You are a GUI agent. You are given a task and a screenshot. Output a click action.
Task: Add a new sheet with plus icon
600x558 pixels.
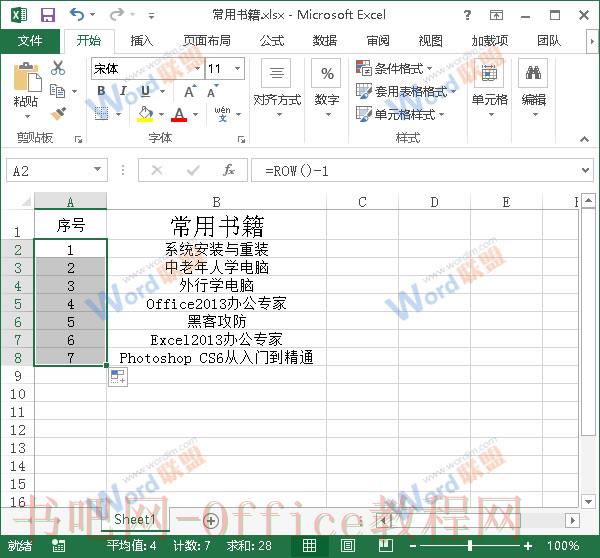click(211, 520)
